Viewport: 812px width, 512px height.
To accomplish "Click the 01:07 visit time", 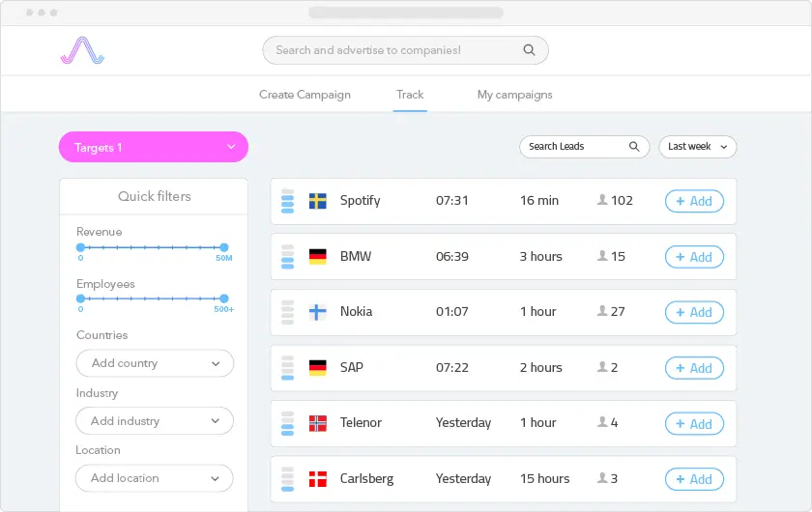I will pyautogui.click(x=452, y=312).
